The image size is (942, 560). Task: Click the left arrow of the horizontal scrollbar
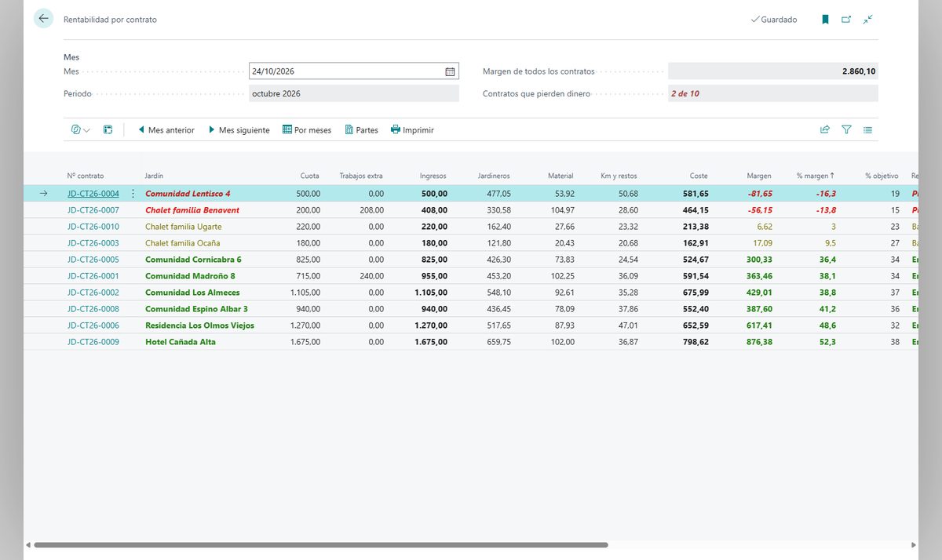29,544
